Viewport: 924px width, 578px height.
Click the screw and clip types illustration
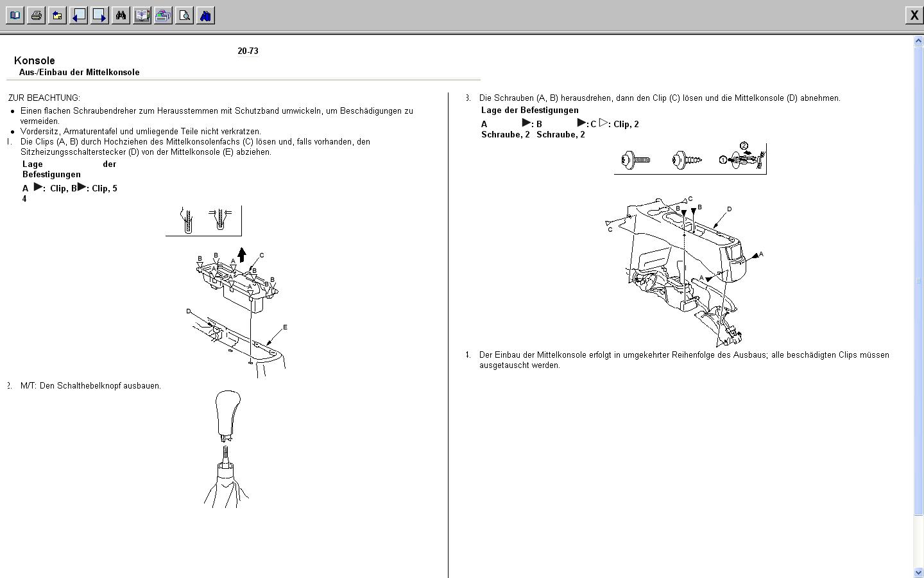(690, 159)
